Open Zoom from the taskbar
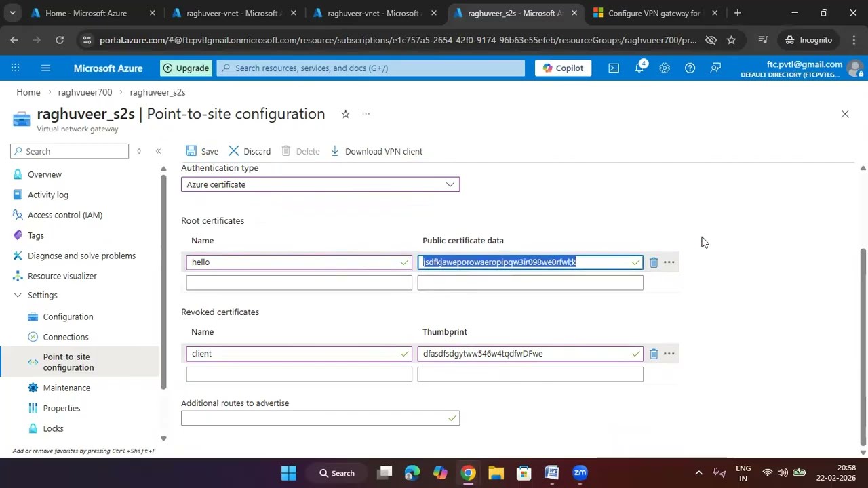The width and height of the screenshot is (868, 488). click(580, 473)
